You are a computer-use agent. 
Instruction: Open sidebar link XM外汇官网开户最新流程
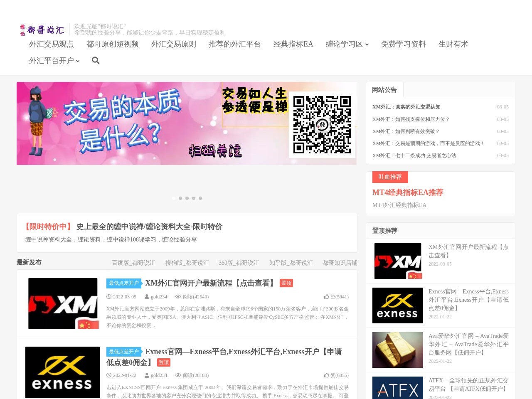point(468,251)
